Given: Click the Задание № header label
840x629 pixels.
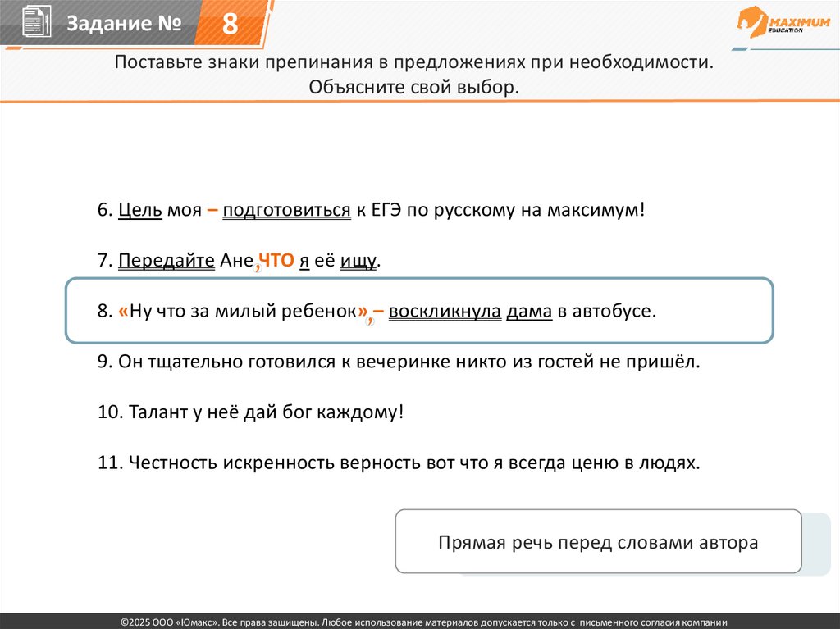Looking at the screenshot, I should click(x=123, y=25).
